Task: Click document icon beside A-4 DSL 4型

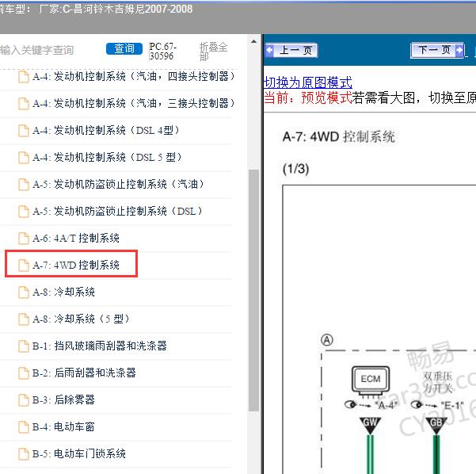Action: [24, 131]
